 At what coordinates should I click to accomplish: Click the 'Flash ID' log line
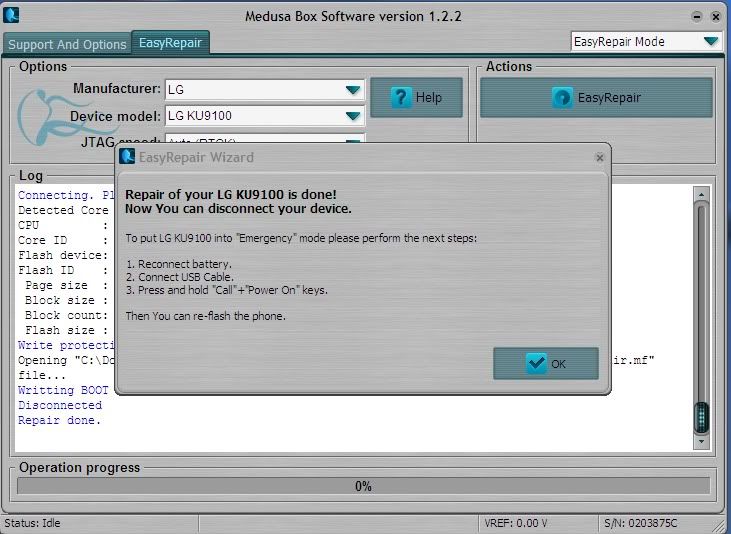pos(63,270)
